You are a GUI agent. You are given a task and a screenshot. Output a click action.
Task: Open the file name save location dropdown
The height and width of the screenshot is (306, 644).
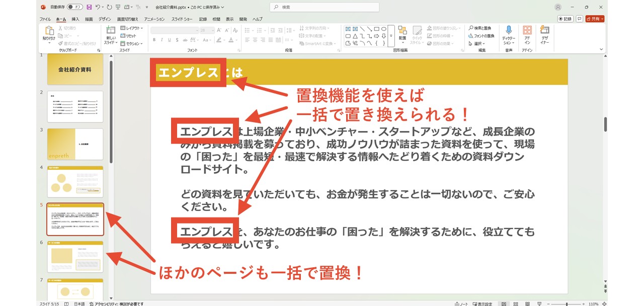(222, 7)
